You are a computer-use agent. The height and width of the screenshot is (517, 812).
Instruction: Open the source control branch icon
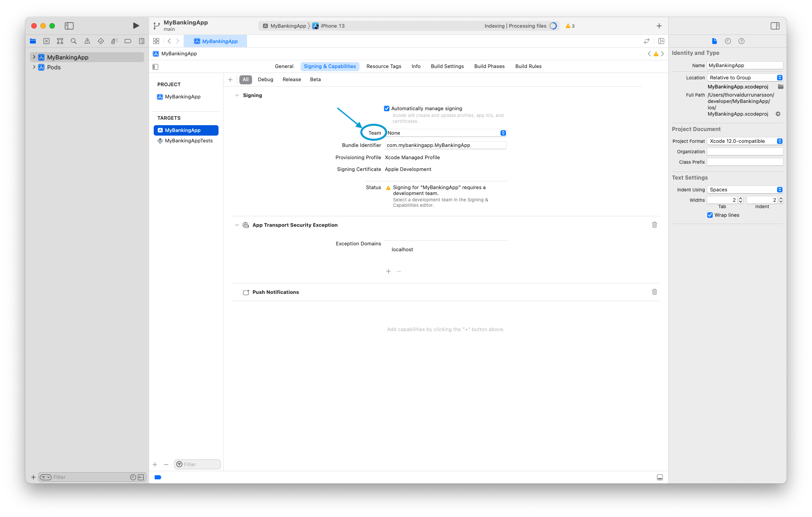156,26
